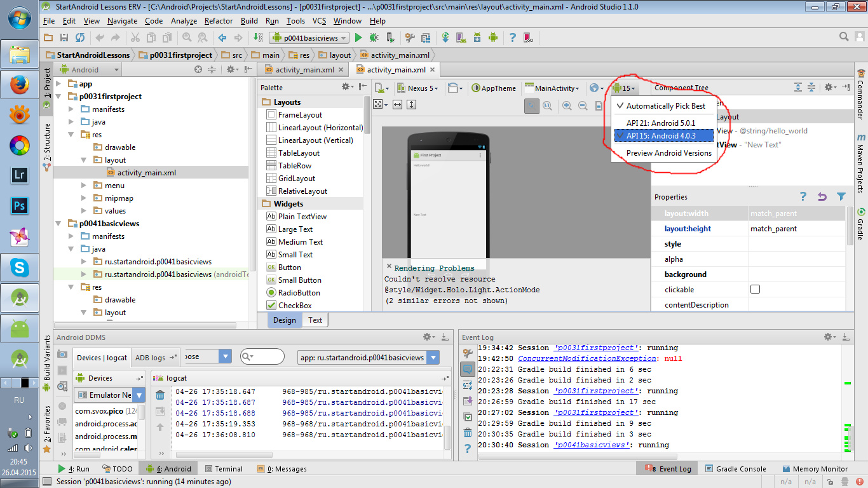Open the Refactor menu

click(219, 21)
